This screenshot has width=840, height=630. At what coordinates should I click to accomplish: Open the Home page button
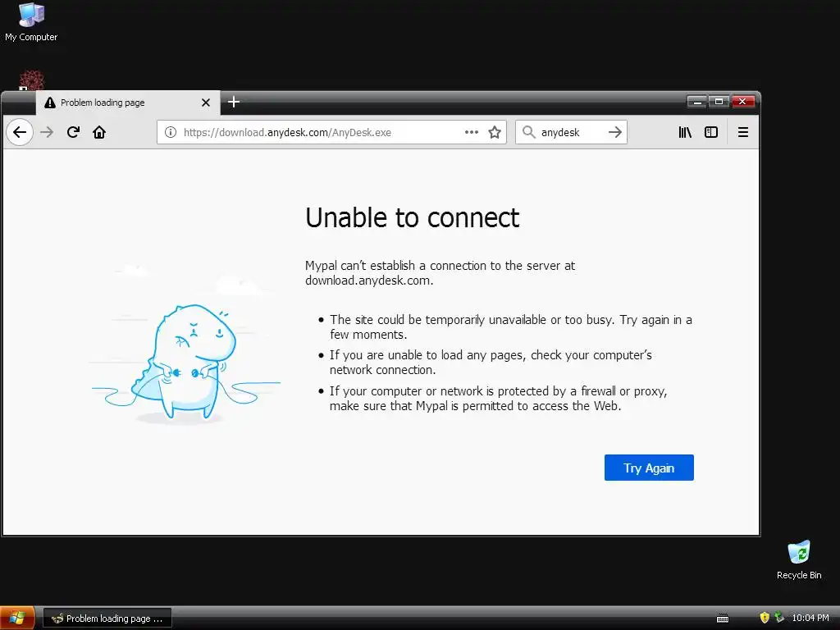pos(99,132)
